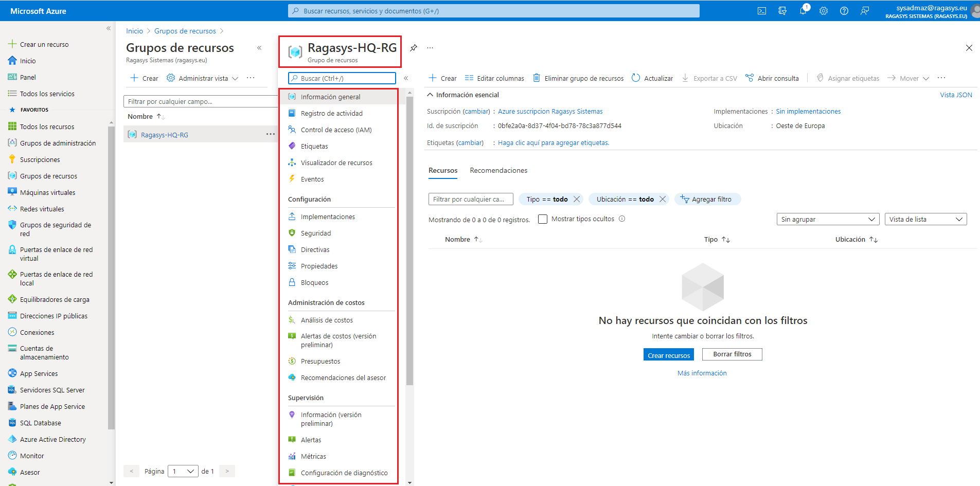The width and height of the screenshot is (980, 486).
Task: Select the Ragasys-HQ-RG row in the list
Action: (201, 135)
